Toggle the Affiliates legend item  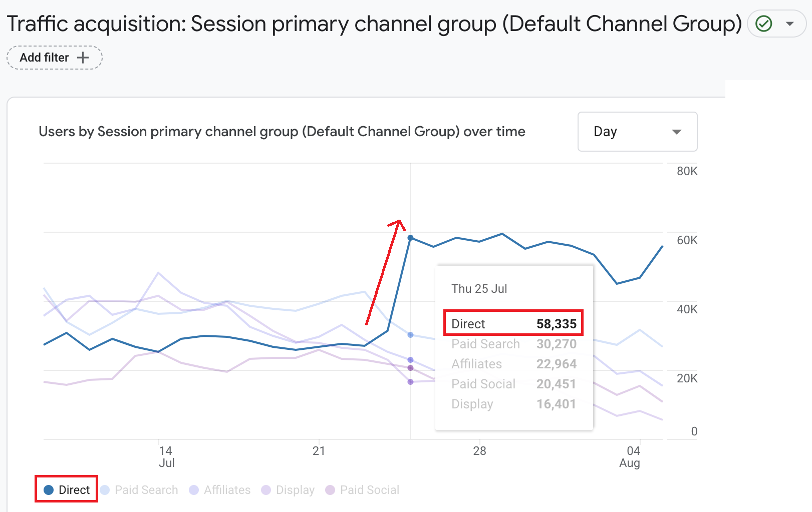tap(220, 489)
